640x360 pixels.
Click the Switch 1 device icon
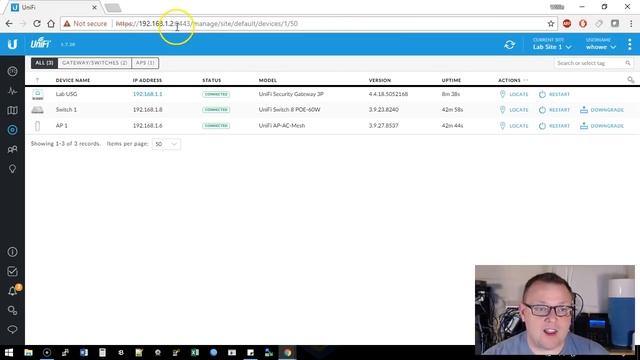(38, 110)
